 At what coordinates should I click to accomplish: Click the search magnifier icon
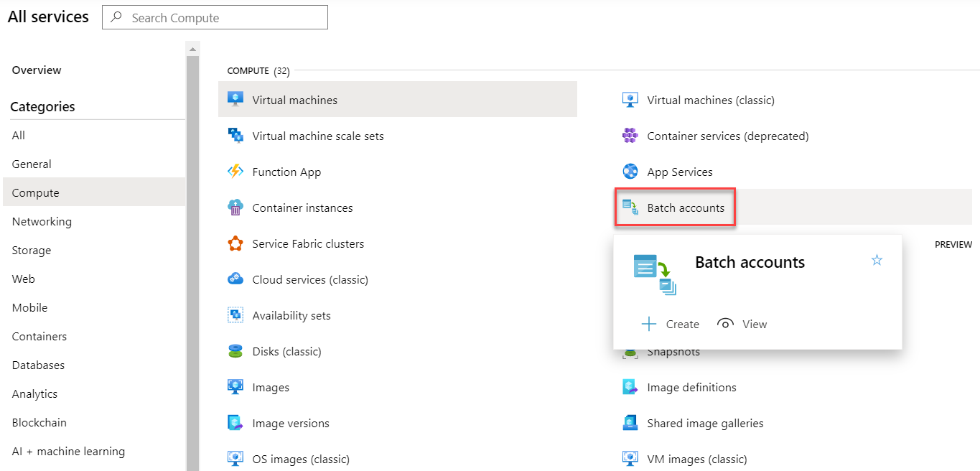click(x=117, y=17)
